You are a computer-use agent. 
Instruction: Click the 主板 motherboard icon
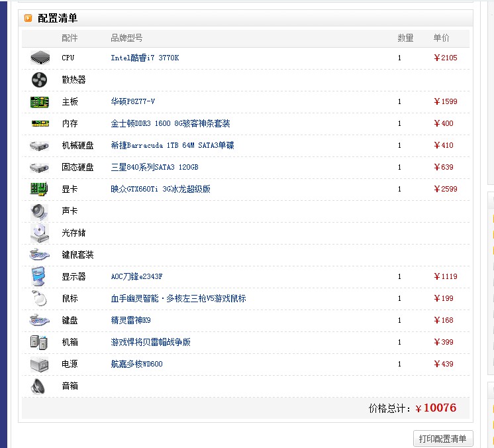(40, 102)
